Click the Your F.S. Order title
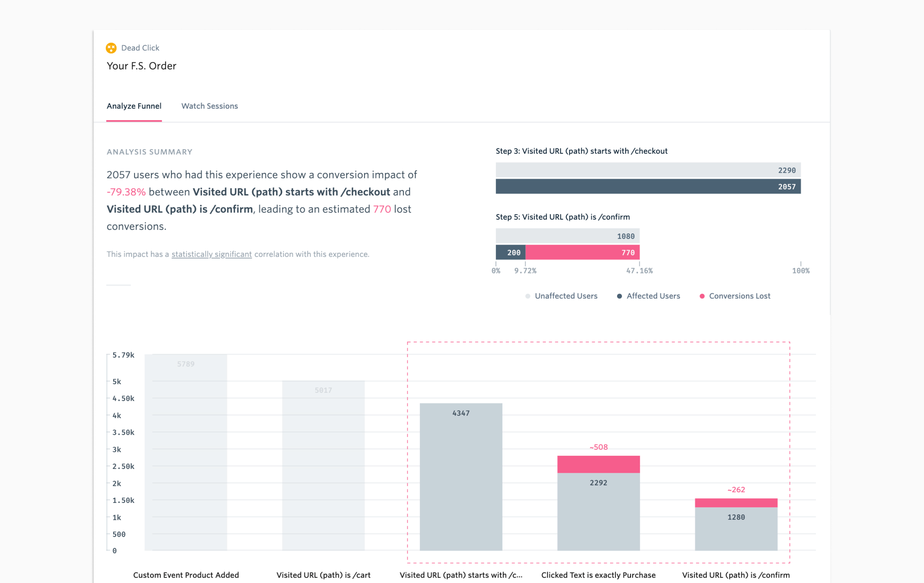Viewport: 924px width, 583px height. [141, 66]
